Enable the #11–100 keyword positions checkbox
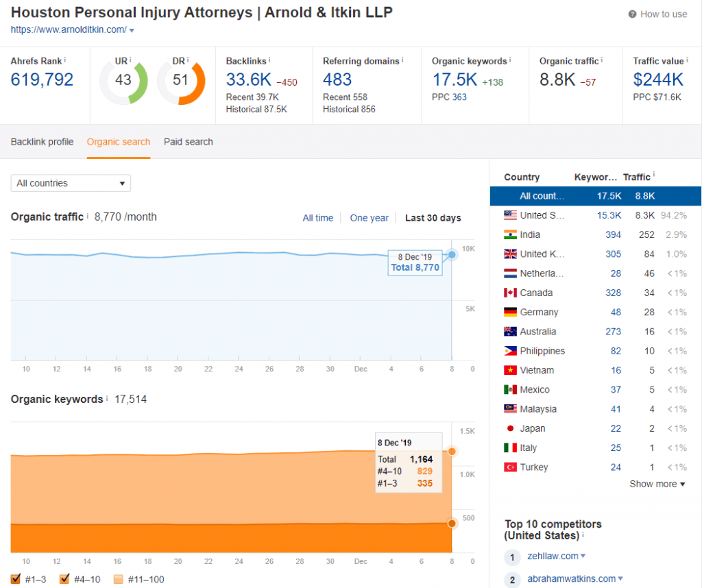702x588 pixels. click(x=118, y=580)
